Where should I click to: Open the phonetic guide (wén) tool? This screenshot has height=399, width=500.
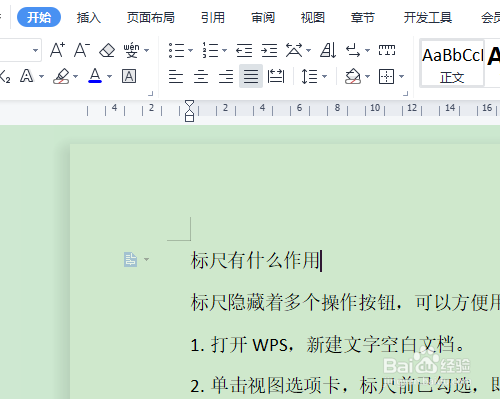131,50
